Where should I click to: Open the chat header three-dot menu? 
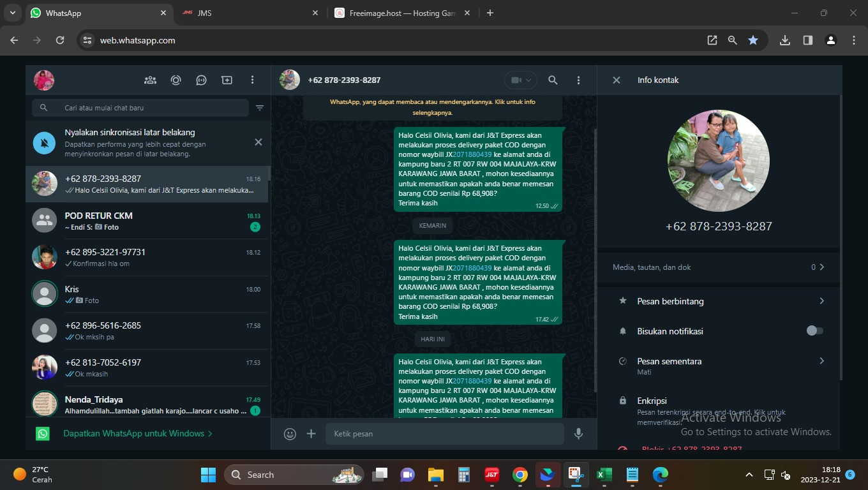click(x=578, y=80)
